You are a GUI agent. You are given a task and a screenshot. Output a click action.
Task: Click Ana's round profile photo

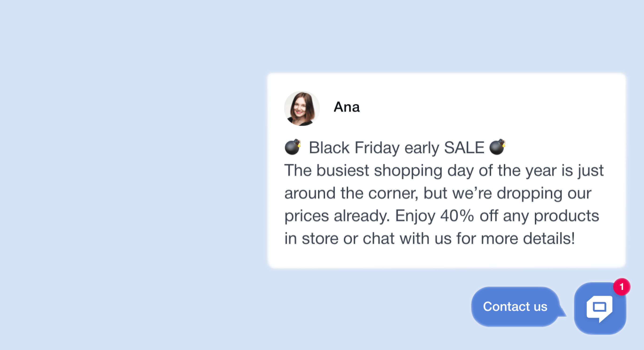click(x=302, y=108)
